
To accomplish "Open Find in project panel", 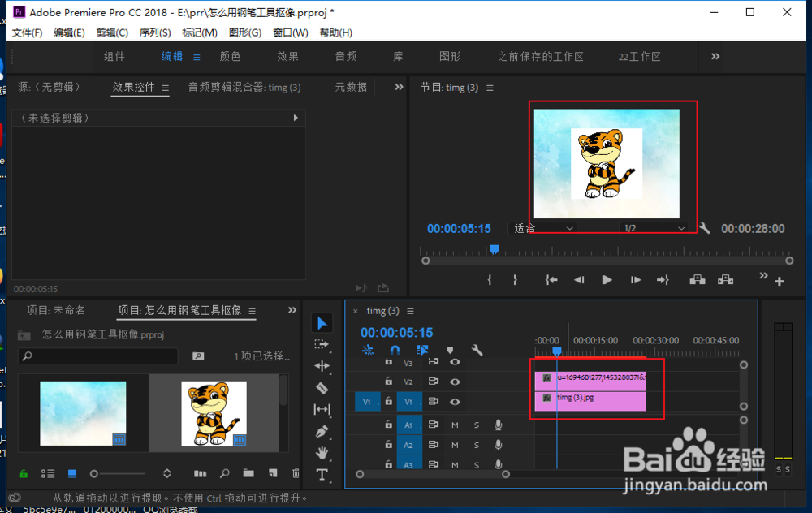I will [x=225, y=474].
